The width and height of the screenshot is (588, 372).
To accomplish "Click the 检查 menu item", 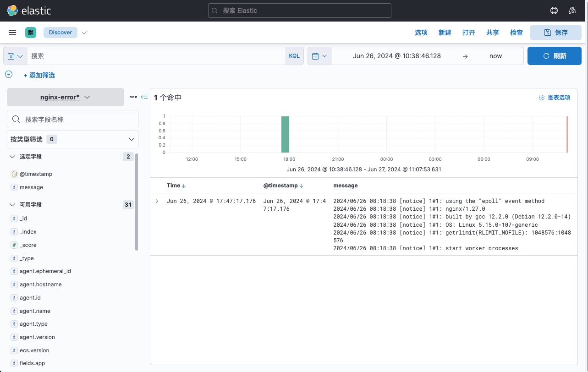I will click(x=516, y=33).
